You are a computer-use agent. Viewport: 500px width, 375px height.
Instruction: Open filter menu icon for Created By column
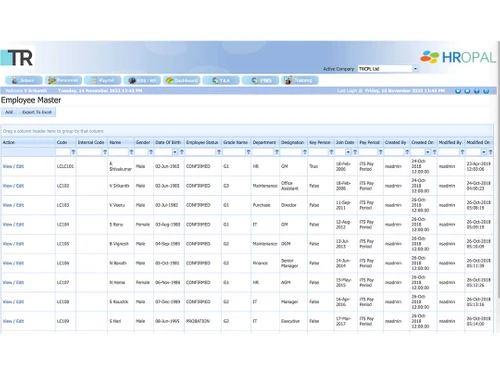(x=407, y=152)
